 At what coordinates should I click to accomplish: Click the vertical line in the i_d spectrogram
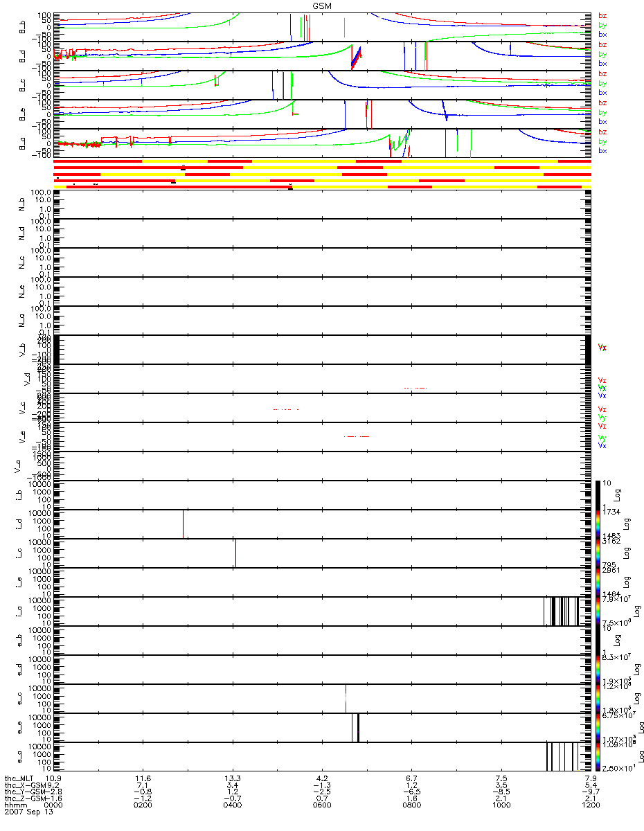183,524
